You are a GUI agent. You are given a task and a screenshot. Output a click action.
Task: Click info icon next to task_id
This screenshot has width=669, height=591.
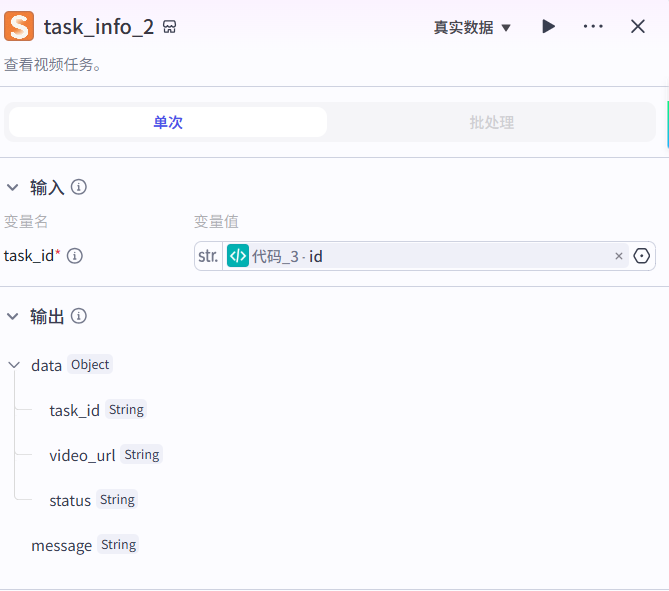coord(75,256)
